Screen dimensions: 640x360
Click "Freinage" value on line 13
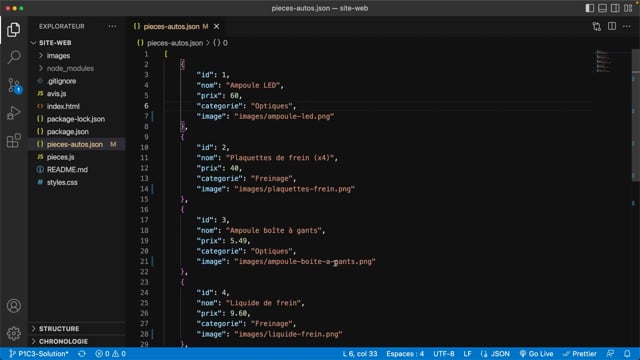point(271,179)
